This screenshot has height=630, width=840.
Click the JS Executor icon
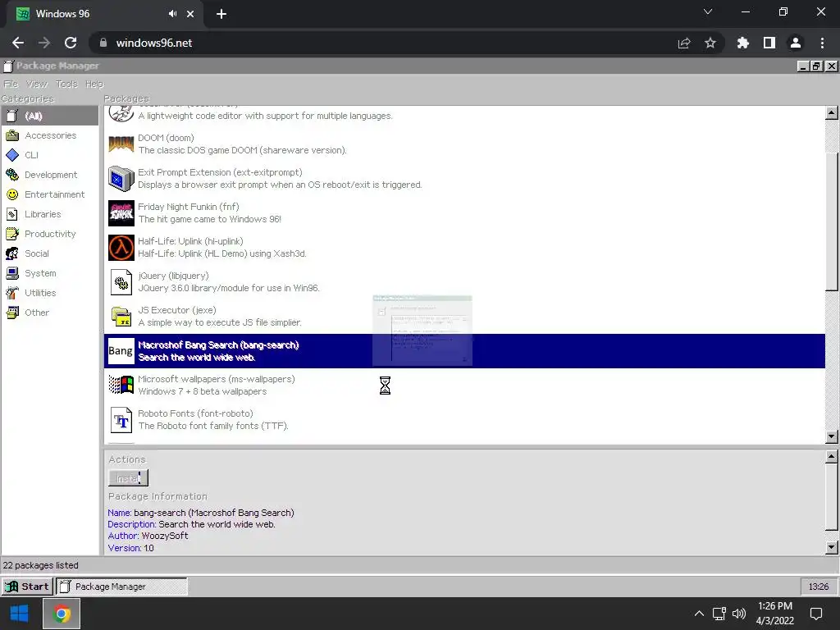point(121,317)
